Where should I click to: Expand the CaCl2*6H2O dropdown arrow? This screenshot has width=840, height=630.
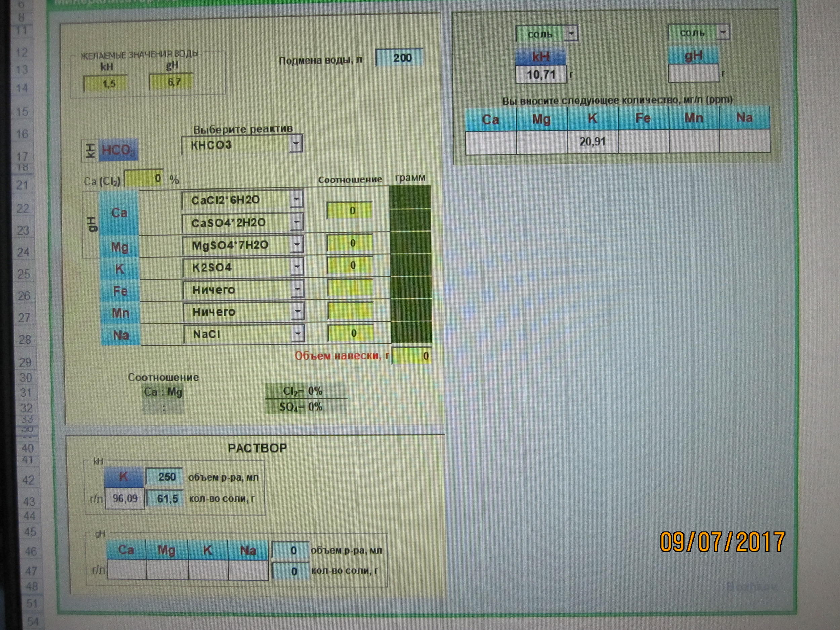point(296,199)
